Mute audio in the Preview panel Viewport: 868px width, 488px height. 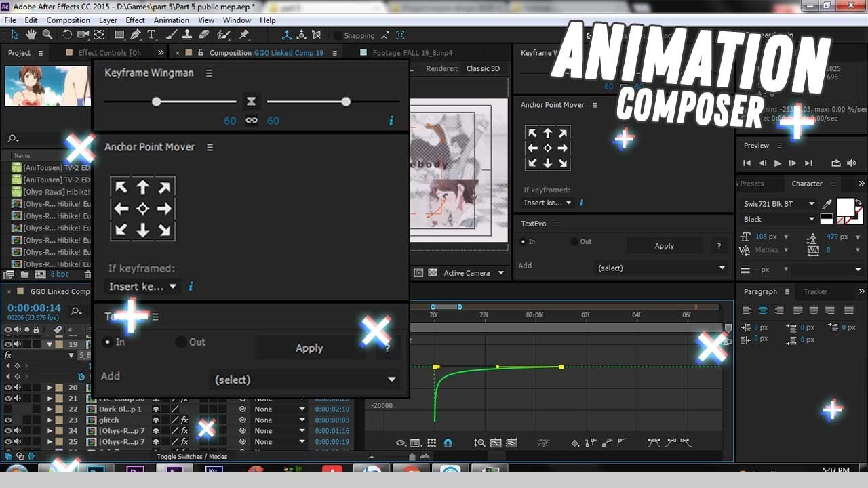(852, 163)
